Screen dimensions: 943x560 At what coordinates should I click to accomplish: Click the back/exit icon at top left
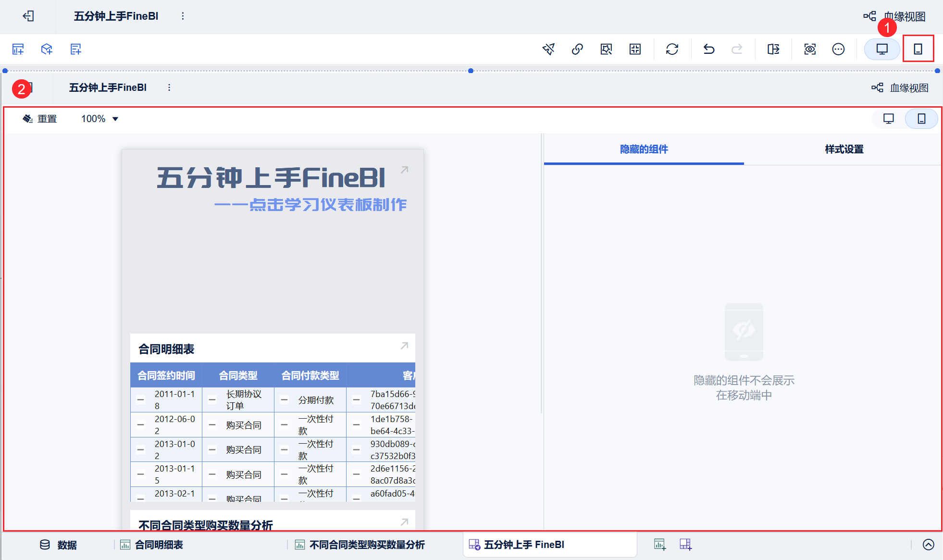[x=28, y=16]
